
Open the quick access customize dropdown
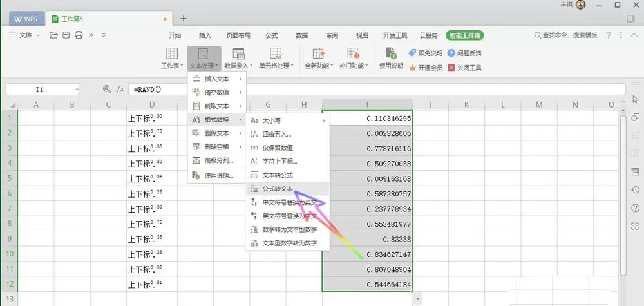104,35
